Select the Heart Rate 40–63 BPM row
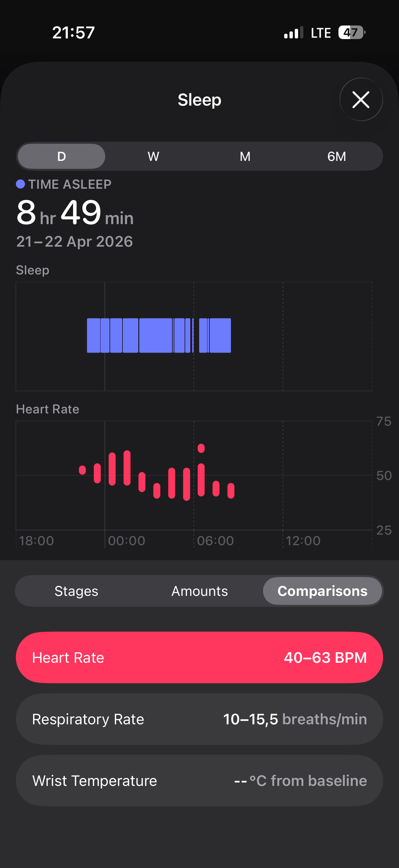Screen dimensions: 399x868 coord(199,657)
